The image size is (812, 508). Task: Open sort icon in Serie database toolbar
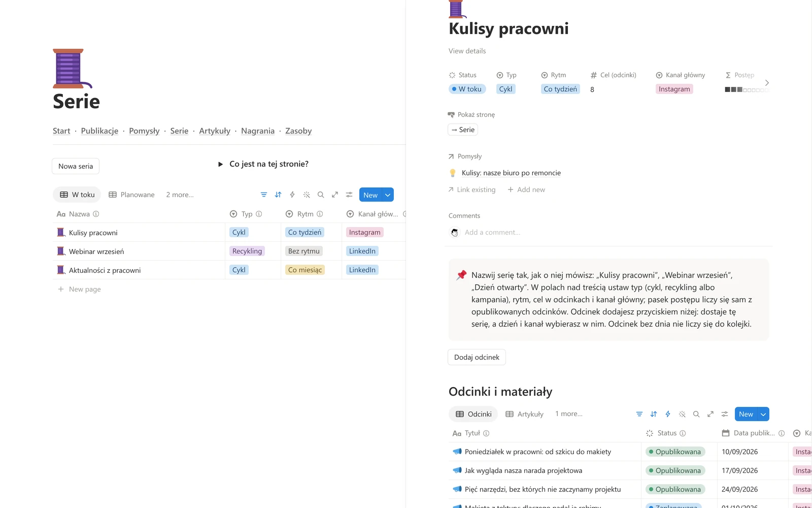(x=278, y=195)
